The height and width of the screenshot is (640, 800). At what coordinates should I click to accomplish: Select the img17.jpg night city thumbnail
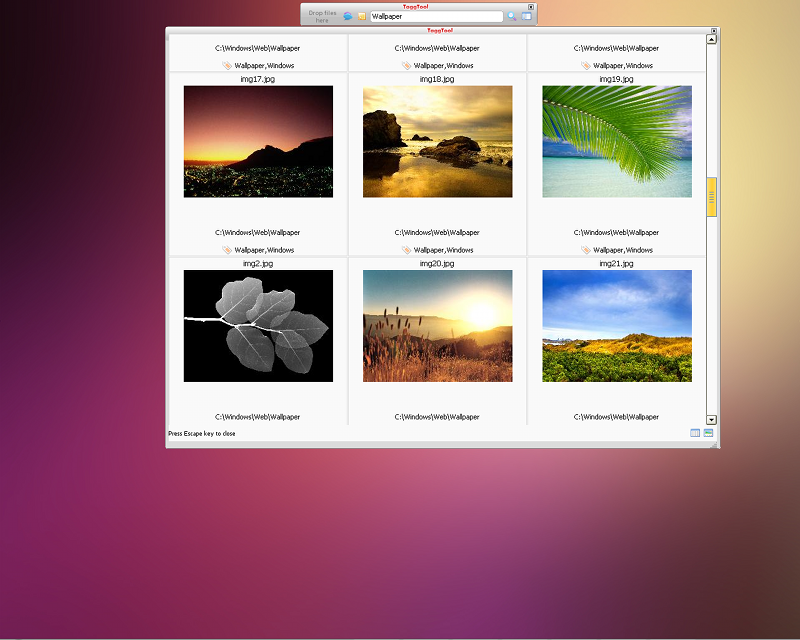pos(258,141)
